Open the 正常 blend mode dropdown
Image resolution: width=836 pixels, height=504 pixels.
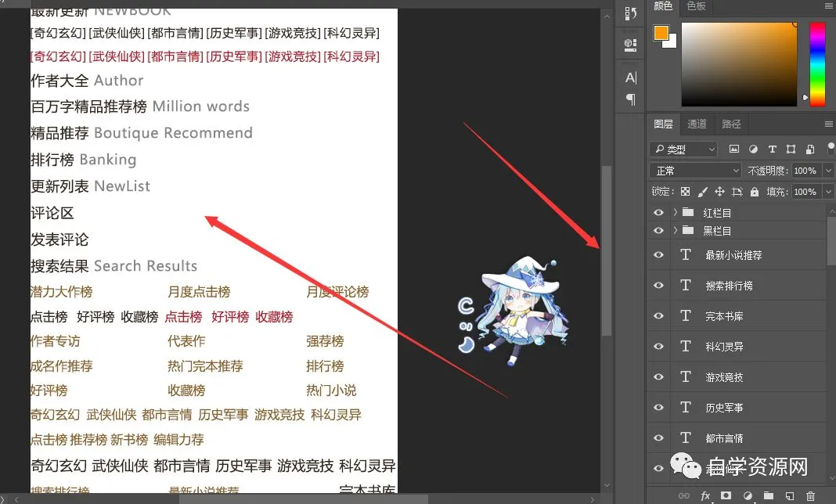(695, 171)
